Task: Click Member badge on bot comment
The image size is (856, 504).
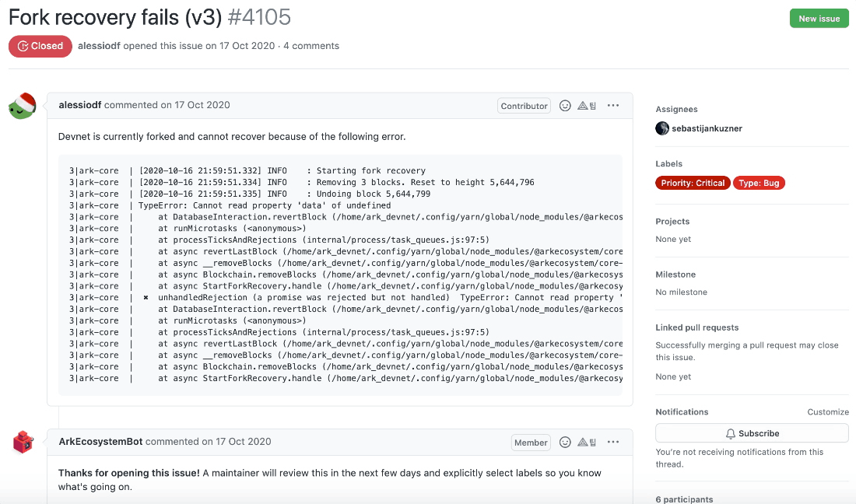Action: [x=531, y=443]
